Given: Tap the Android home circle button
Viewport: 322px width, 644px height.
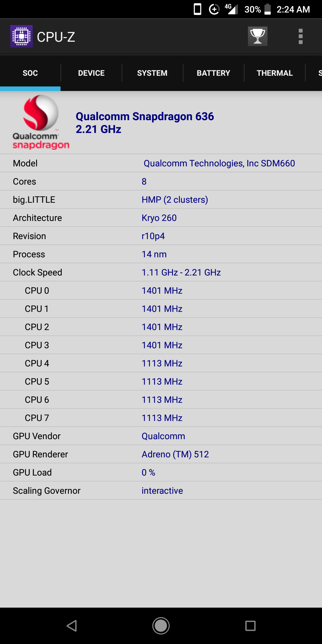Looking at the screenshot, I should point(161,626).
